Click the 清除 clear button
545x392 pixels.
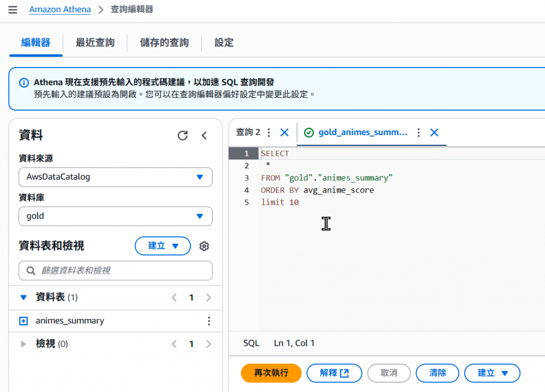pyautogui.click(x=437, y=373)
